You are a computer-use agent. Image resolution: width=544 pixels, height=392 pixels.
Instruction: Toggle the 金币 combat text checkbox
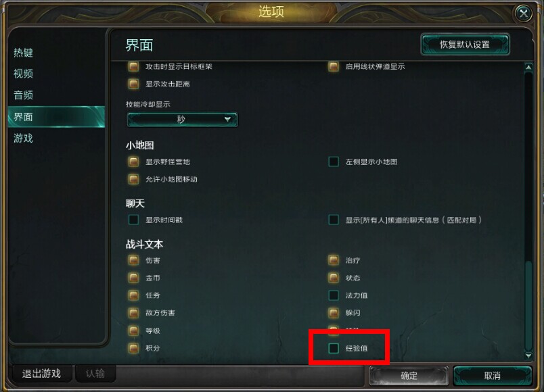[133, 277]
